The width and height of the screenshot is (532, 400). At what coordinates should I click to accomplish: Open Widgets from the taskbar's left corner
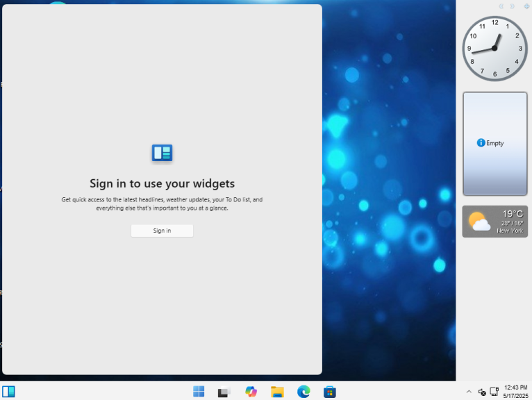[8, 392]
